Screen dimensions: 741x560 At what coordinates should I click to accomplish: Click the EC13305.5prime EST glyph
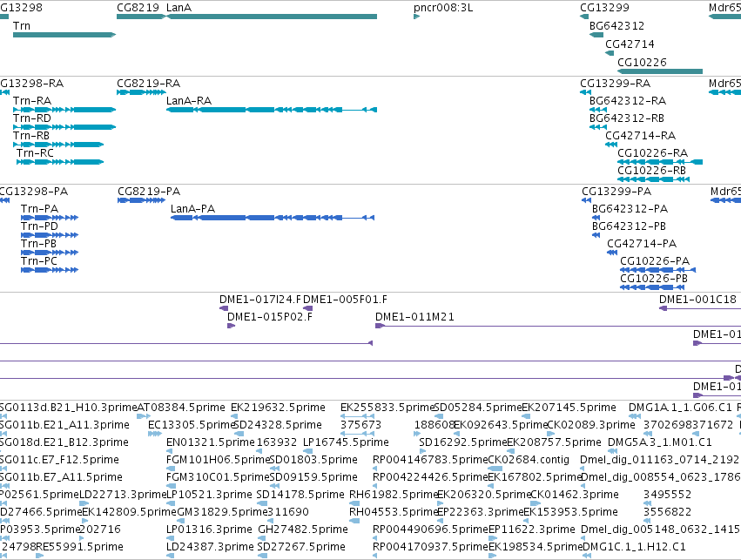point(155,434)
